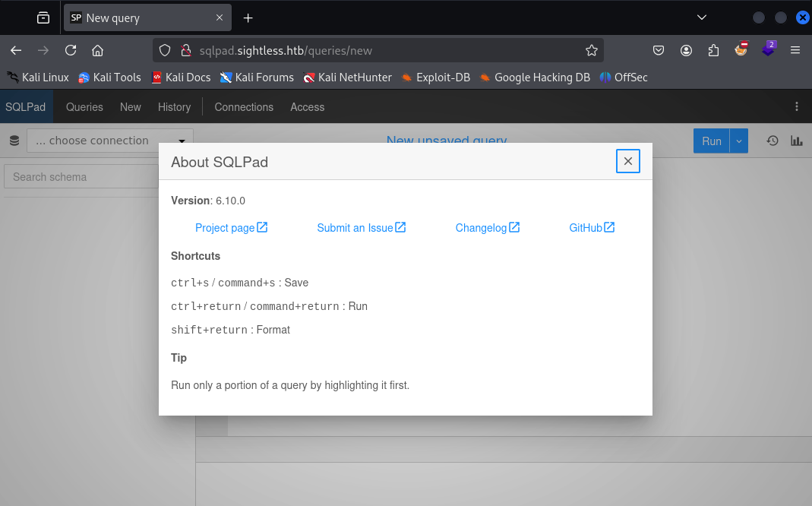The image size is (812, 506).
Task: Click the purple extension with badge 2
Action: click(769, 49)
